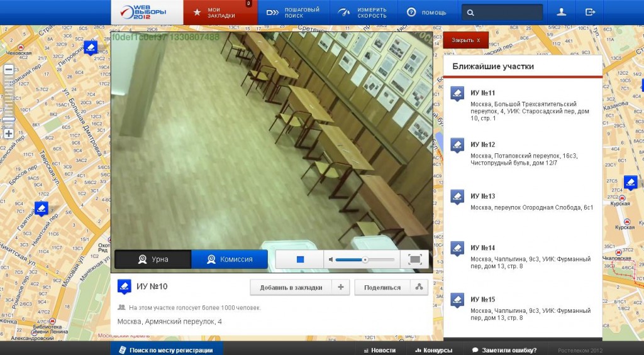Image resolution: width=644 pixels, height=355 pixels.
Task: Open the Помощь help section
Action: click(426, 12)
